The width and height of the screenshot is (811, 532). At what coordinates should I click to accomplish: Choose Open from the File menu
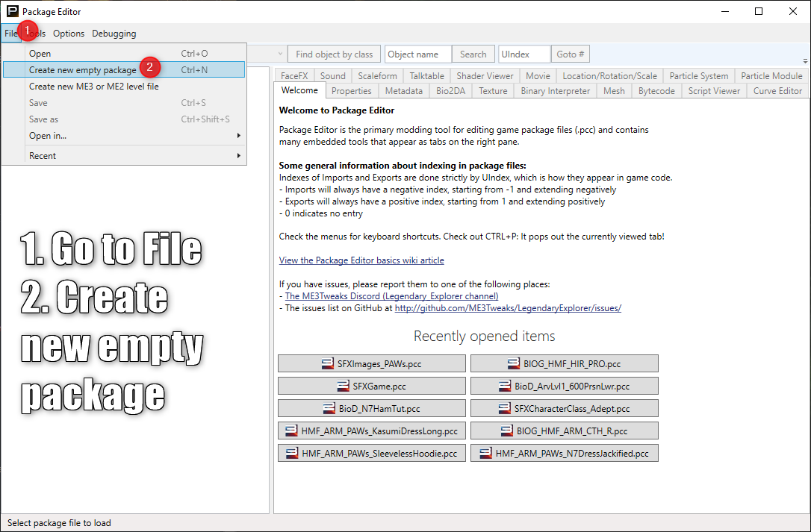point(124,53)
